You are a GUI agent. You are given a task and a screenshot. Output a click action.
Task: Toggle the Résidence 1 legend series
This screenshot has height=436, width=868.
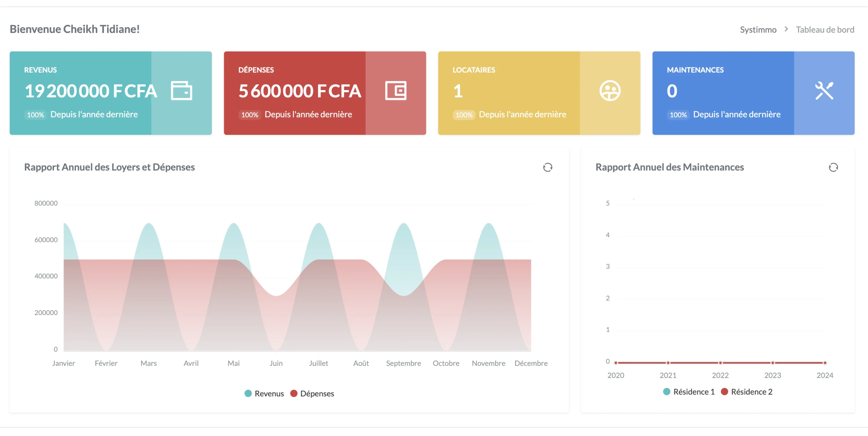689,392
